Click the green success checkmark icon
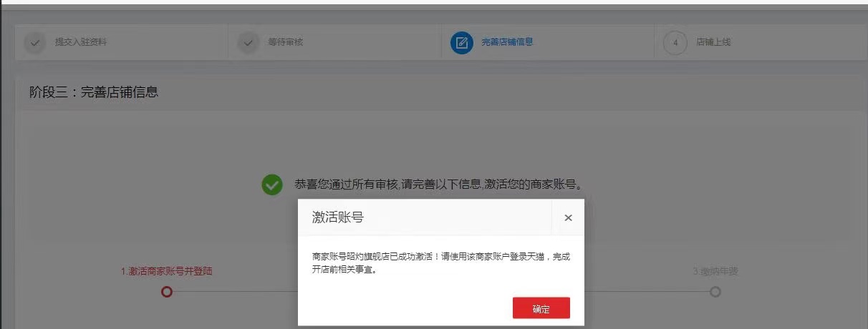Viewport: 868px width, 329px height. tap(272, 185)
